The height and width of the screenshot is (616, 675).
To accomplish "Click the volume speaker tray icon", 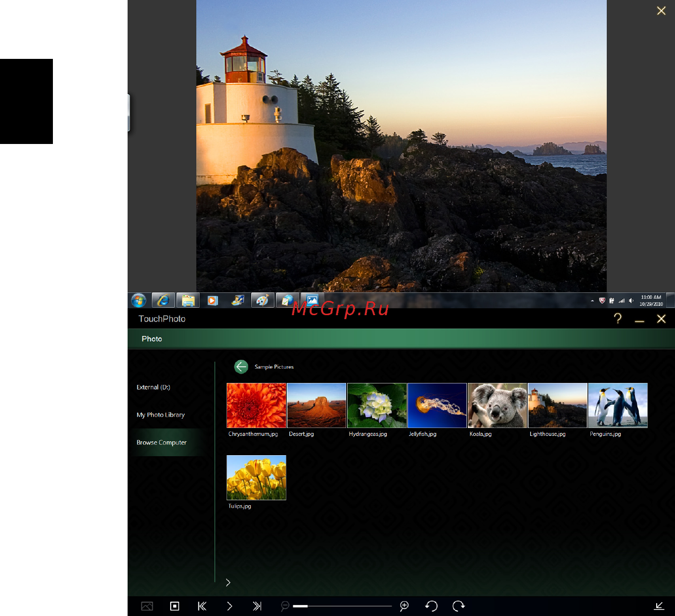I will tap(631, 300).
